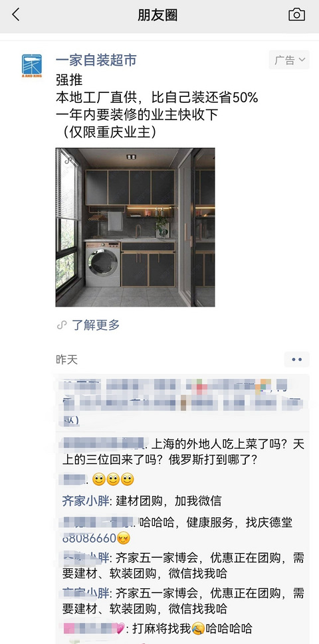
Task: Tap the link icon beside 了解更多
Action: 62,325
